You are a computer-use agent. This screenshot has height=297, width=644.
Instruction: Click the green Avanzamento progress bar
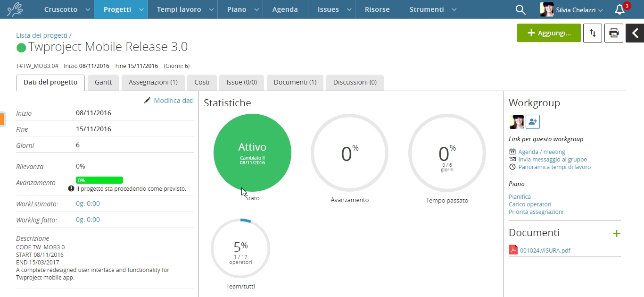[99, 180]
